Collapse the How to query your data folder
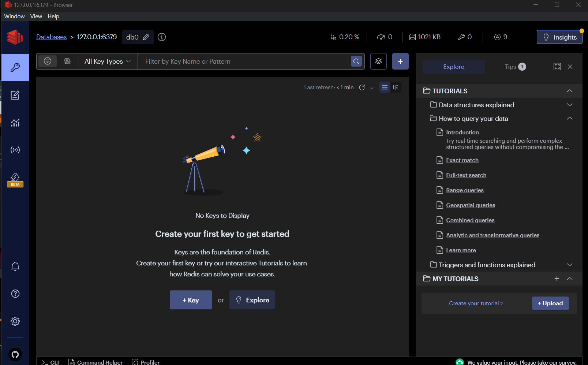588x365 pixels. coord(569,118)
